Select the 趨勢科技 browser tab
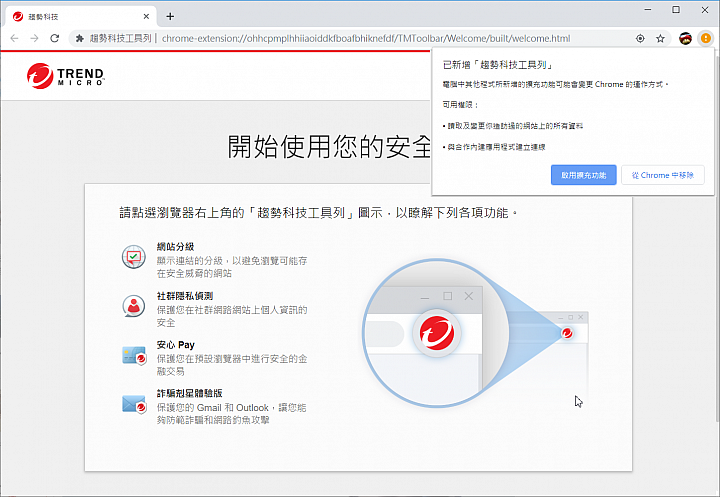Screen dimensions: 720x497 [81, 17]
